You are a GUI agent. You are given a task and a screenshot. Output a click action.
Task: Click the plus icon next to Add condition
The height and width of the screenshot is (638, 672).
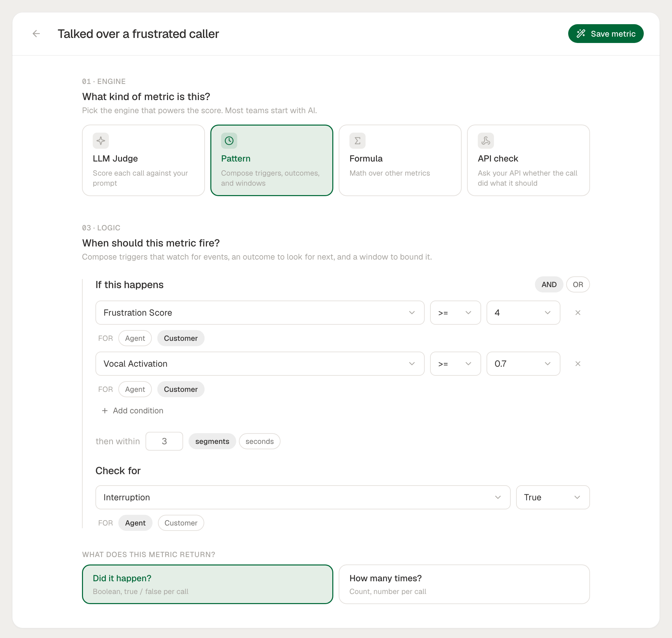(105, 410)
